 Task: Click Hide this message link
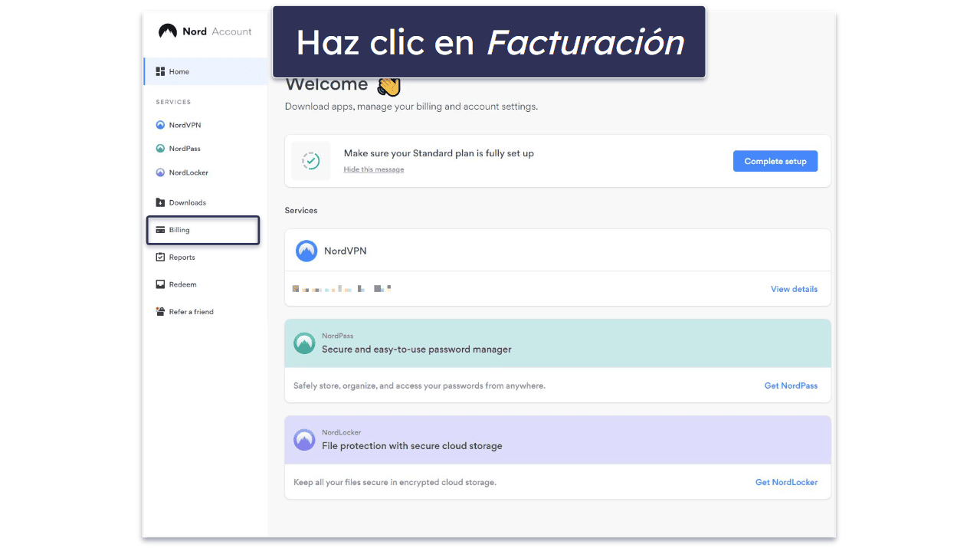pos(374,169)
